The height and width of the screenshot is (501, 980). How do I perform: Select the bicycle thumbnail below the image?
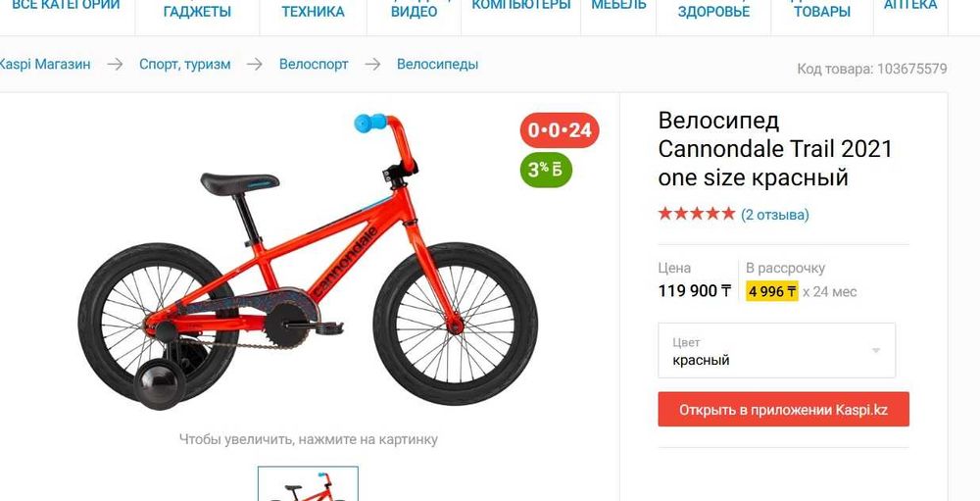coord(308,483)
